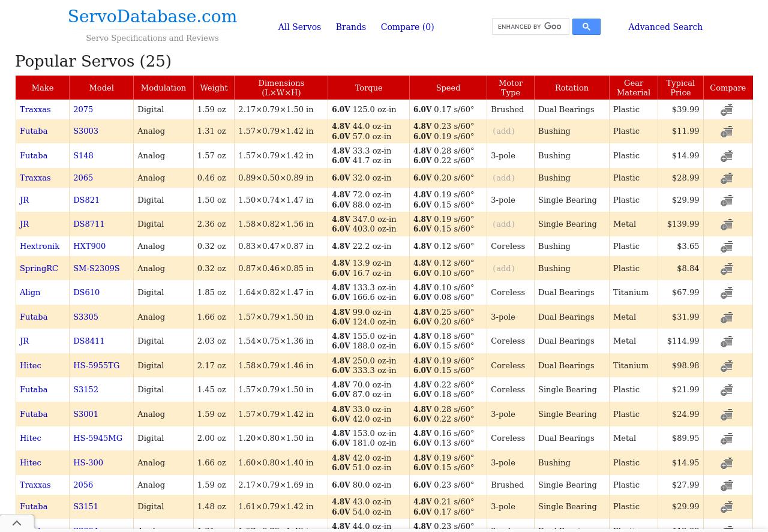Click compare icon for JR DS8711
Viewport: 768px width, 532px height.
pos(727,224)
